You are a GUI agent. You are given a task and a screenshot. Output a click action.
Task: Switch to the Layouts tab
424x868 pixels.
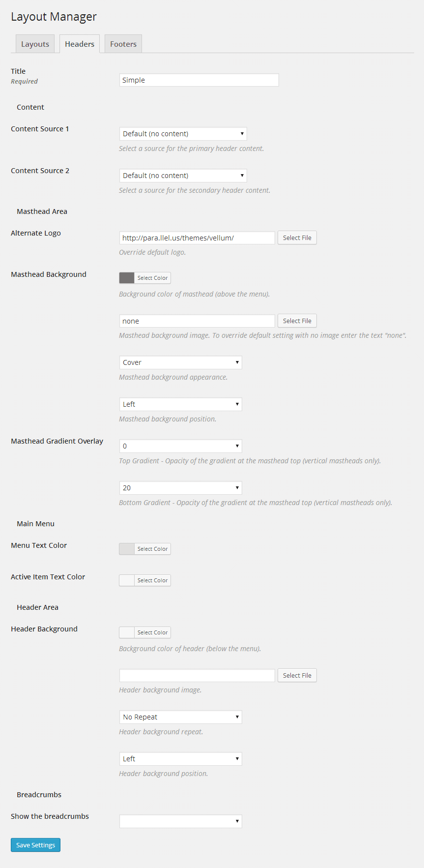[x=35, y=44]
